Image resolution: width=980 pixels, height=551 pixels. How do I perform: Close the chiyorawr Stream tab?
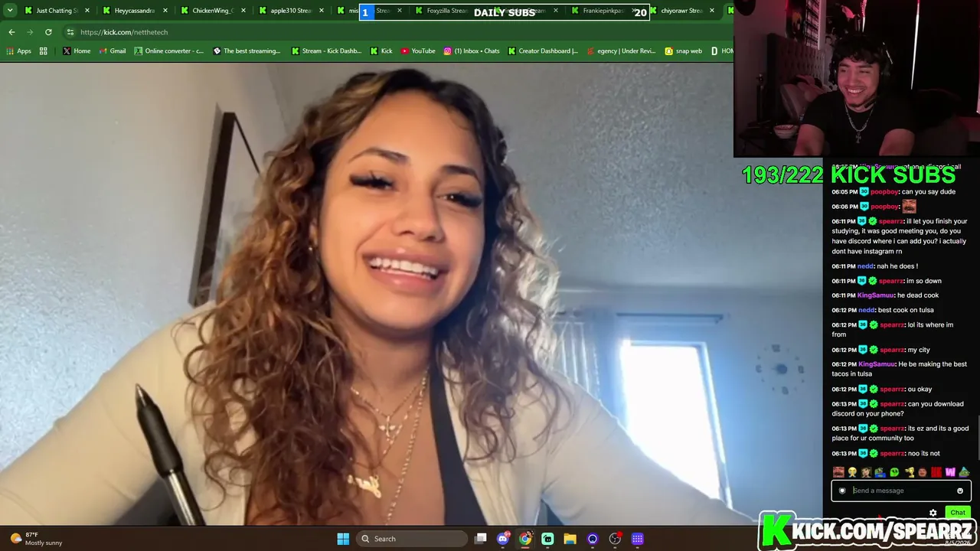712,11
